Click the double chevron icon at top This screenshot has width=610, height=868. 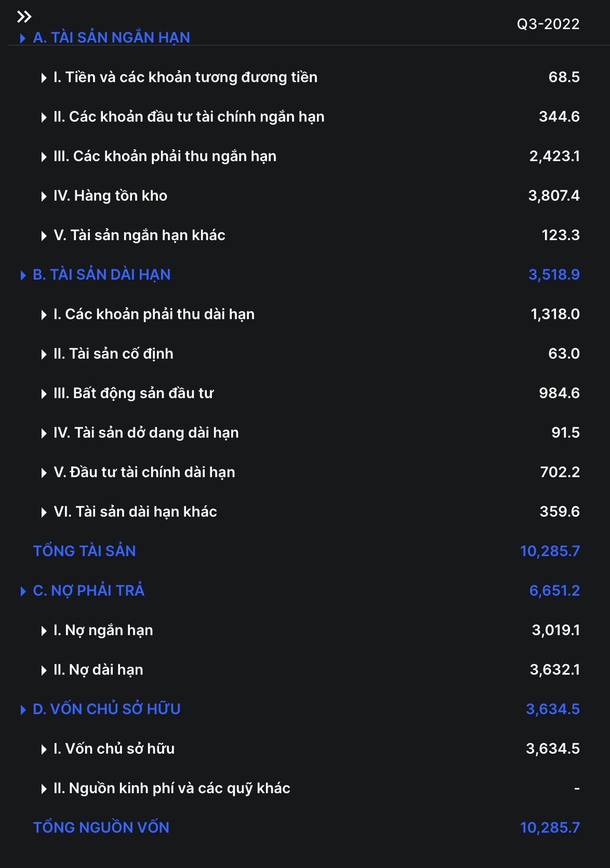click(x=24, y=17)
